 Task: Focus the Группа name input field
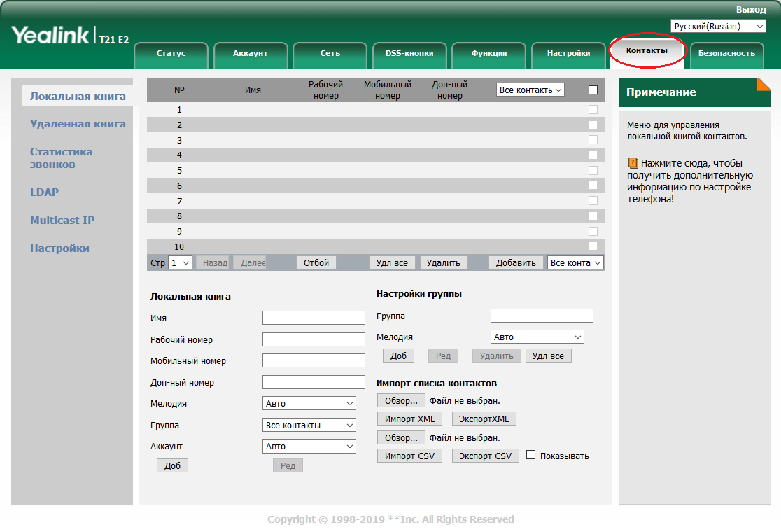coord(541,316)
